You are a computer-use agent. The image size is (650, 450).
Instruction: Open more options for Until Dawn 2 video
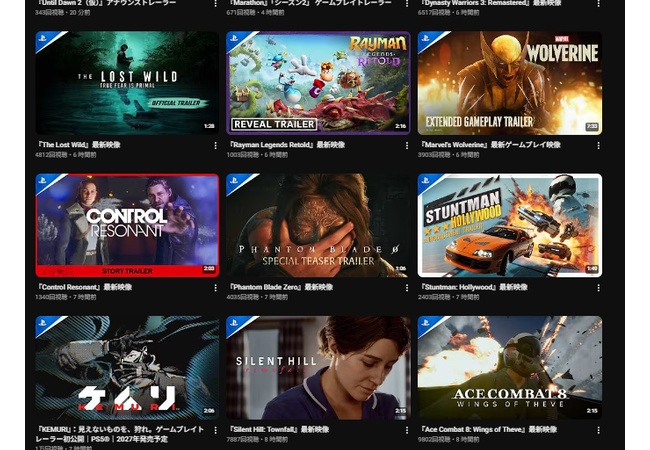tap(216, 3)
